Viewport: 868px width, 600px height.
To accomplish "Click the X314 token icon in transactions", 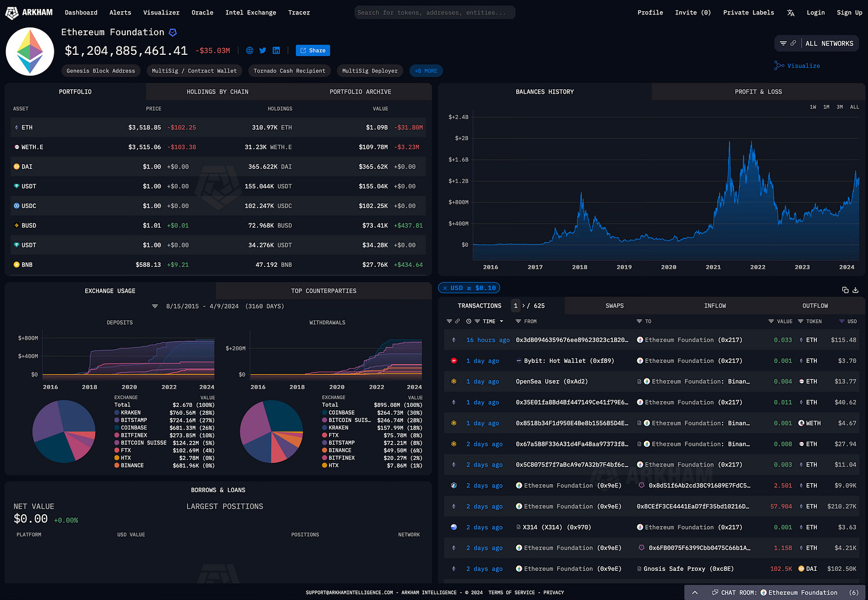I will (454, 527).
